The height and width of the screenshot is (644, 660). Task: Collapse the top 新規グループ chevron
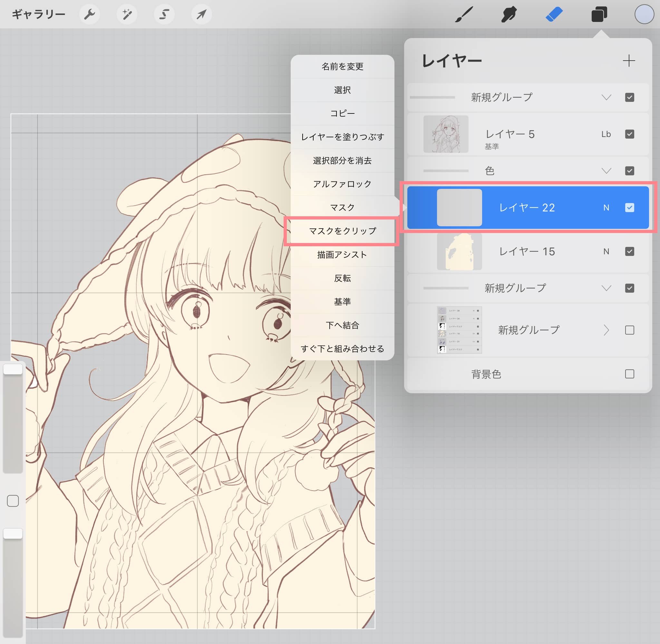(606, 97)
